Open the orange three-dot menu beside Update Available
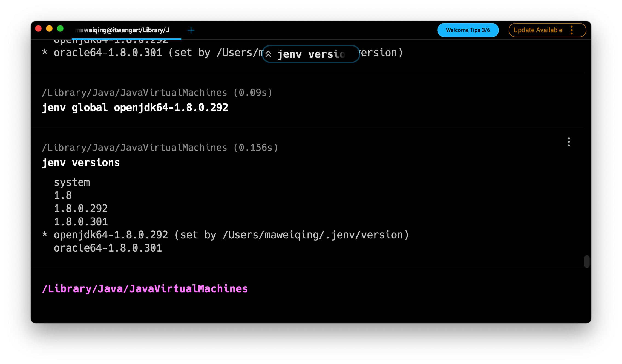Viewport: 622px width, 364px height. tap(572, 30)
